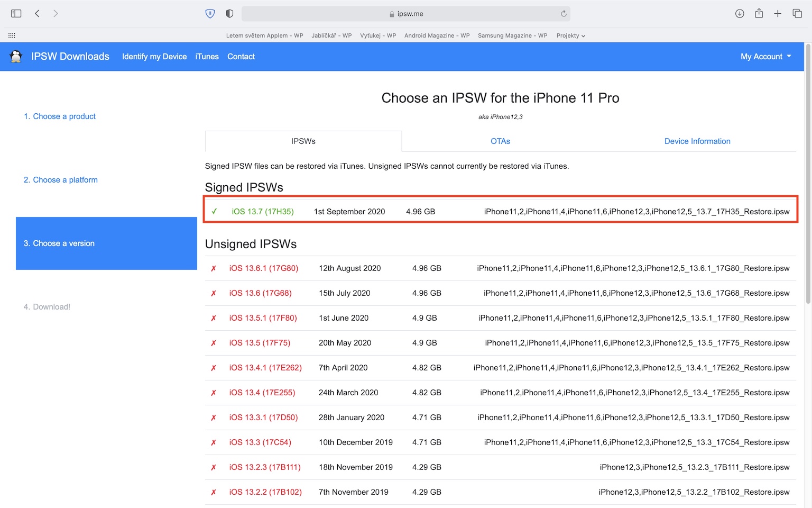Click green checkmark beside iOS 13.7
The height and width of the screenshot is (508, 812).
pyautogui.click(x=214, y=212)
